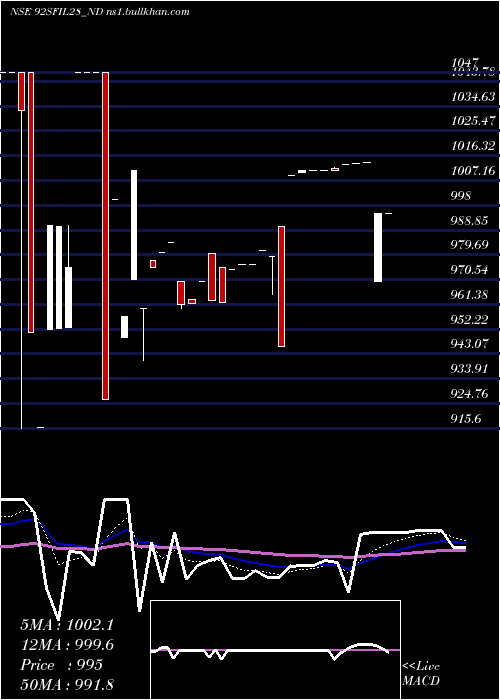Click the 5MA : 1002.1 readout
The image size is (500, 700).
click(x=67, y=625)
